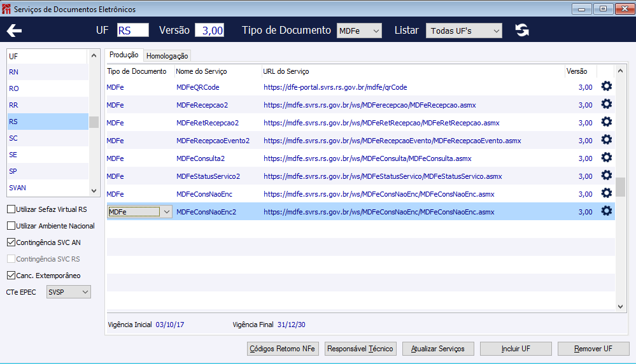Open settings gear for MDFeConsNaoEnc2 row
636x364 pixels.
point(606,211)
